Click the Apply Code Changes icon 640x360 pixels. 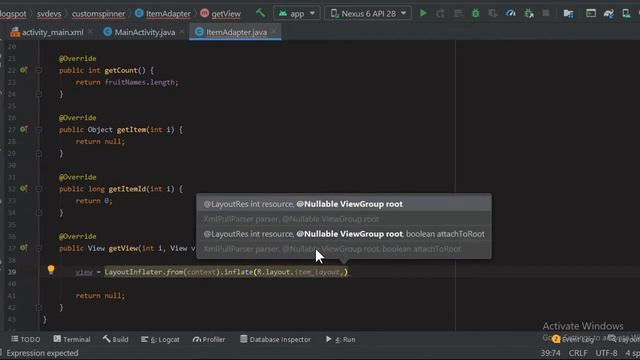tap(458, 13)
